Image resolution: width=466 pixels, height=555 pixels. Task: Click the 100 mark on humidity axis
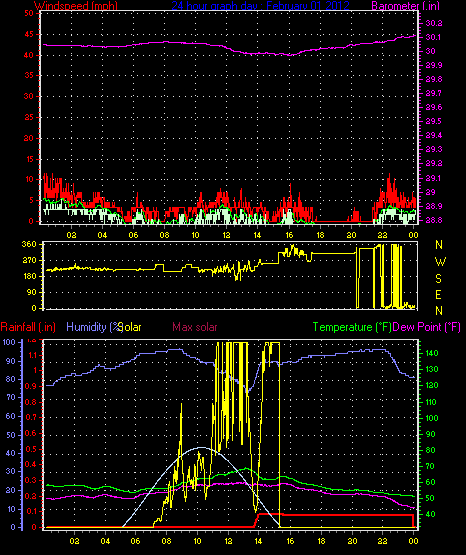[x=9, y=342]
